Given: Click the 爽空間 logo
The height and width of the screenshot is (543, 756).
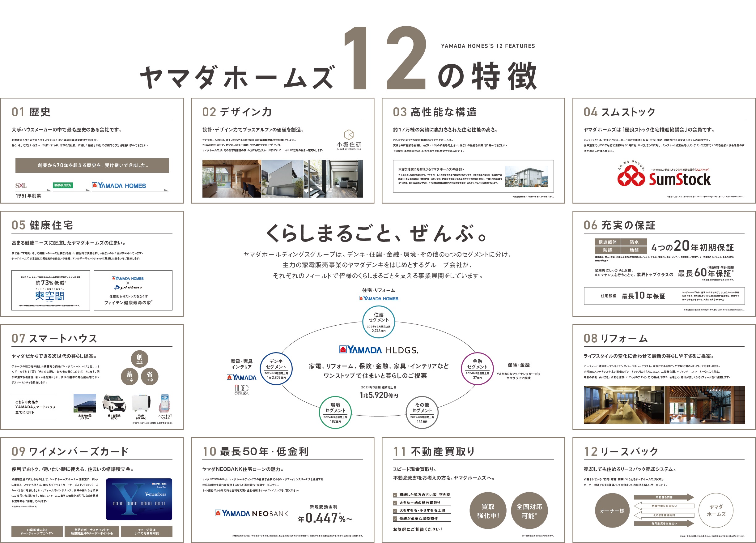Looking at the screenshot, I should tap(50, 296).
